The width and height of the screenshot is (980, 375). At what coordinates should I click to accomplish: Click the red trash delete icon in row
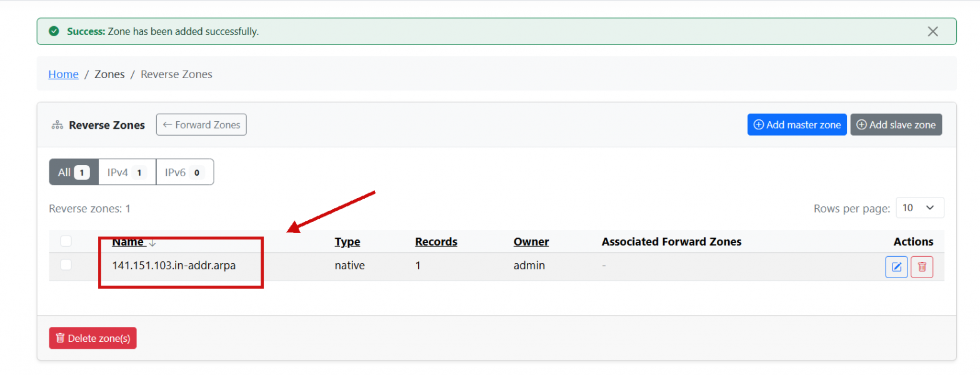(922, 267)
